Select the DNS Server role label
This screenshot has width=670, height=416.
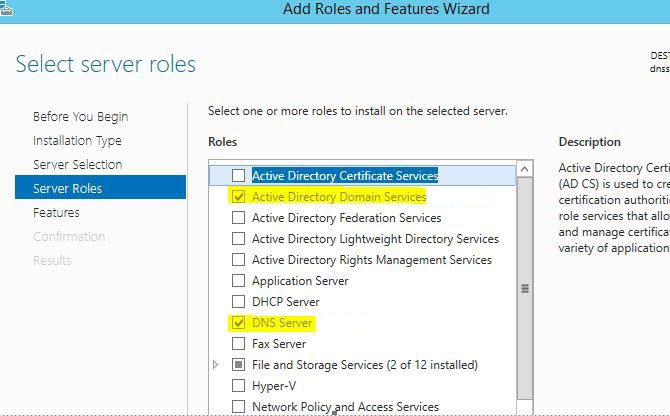pos(282,322)
